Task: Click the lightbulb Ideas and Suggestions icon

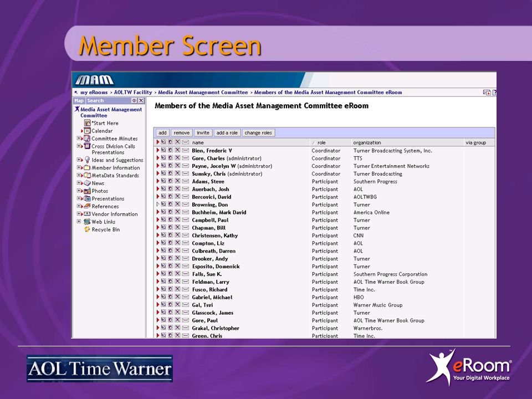Action: tap(87, 160)
